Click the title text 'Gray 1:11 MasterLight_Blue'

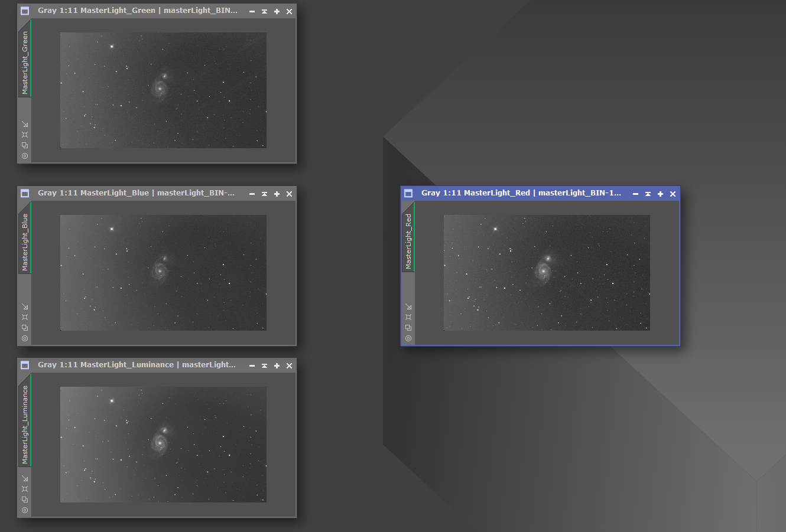tap(93, 193)
